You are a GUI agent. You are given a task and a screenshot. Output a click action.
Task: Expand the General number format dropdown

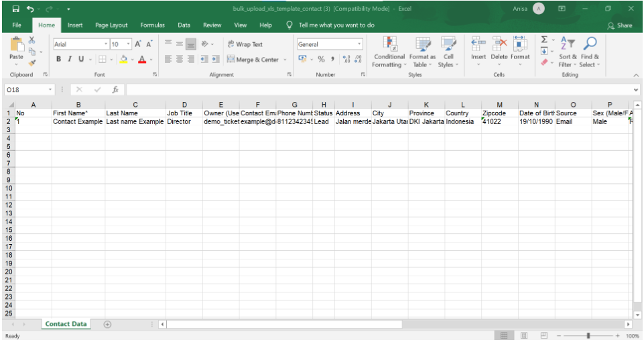[359, 44]
